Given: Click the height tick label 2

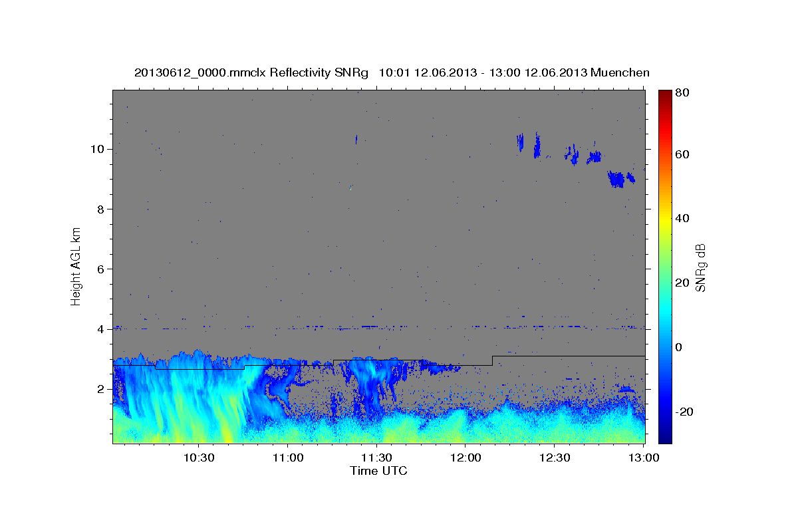Looking at the screenshot, I should pyautogui.click(x=101, y=389).
